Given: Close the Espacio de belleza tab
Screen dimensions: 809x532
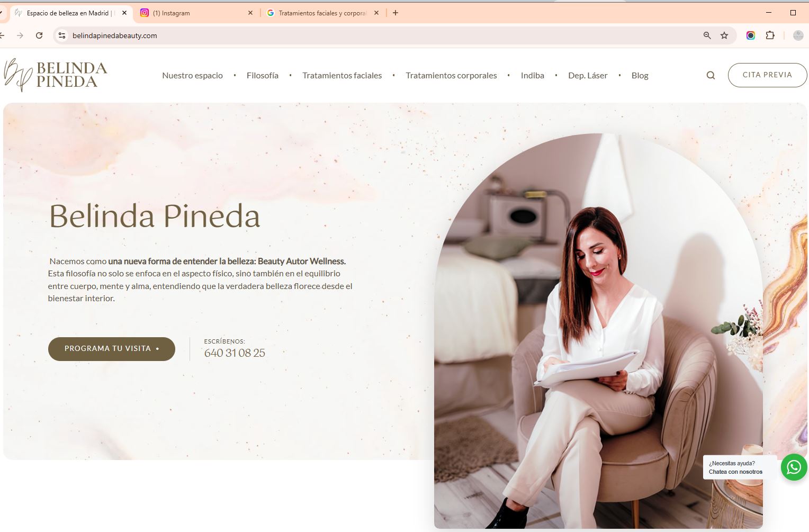Looking at the screenshot, I should 124,13.
